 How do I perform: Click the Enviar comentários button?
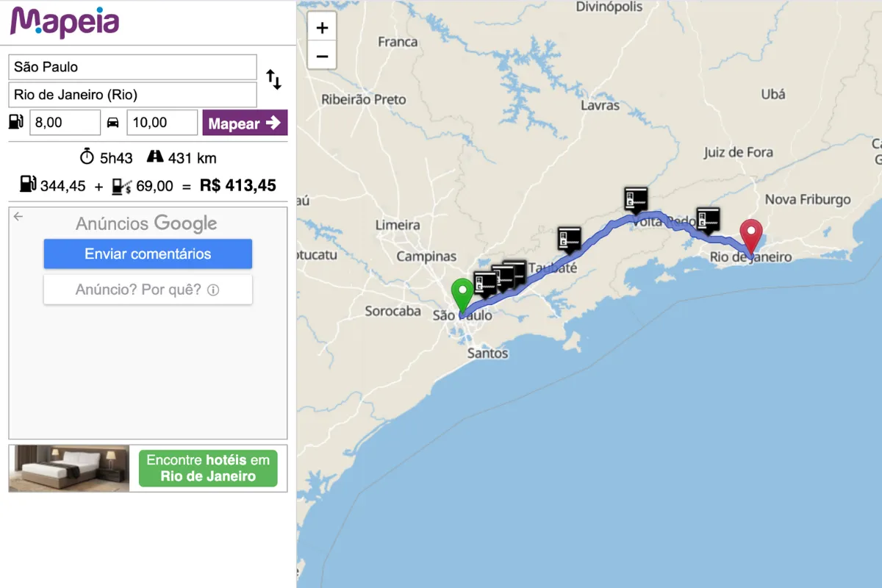148,254
